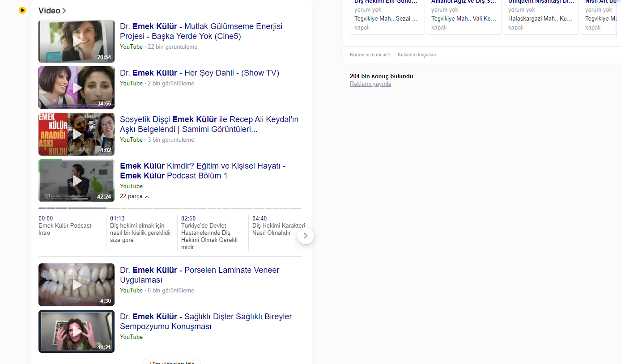Click the 204 bin sonuç bulundu text

[382, 76]
